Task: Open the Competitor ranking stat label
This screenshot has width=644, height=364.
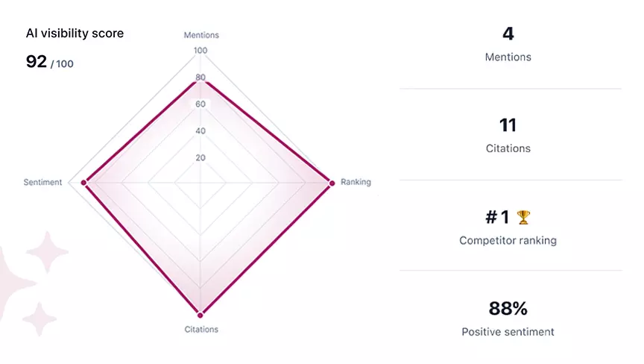Action: coord(508,240)
